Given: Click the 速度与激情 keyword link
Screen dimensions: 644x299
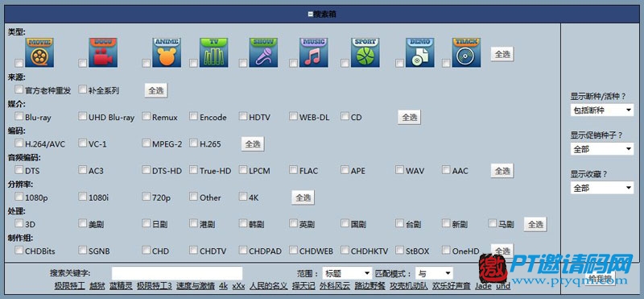Looking at the screenshot, I should [x=196, y=286].
